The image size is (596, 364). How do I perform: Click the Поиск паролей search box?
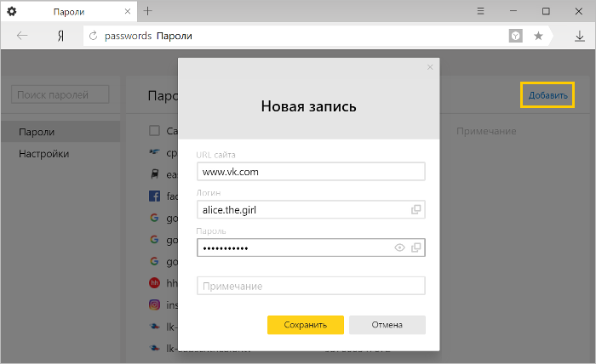(60, 94)
